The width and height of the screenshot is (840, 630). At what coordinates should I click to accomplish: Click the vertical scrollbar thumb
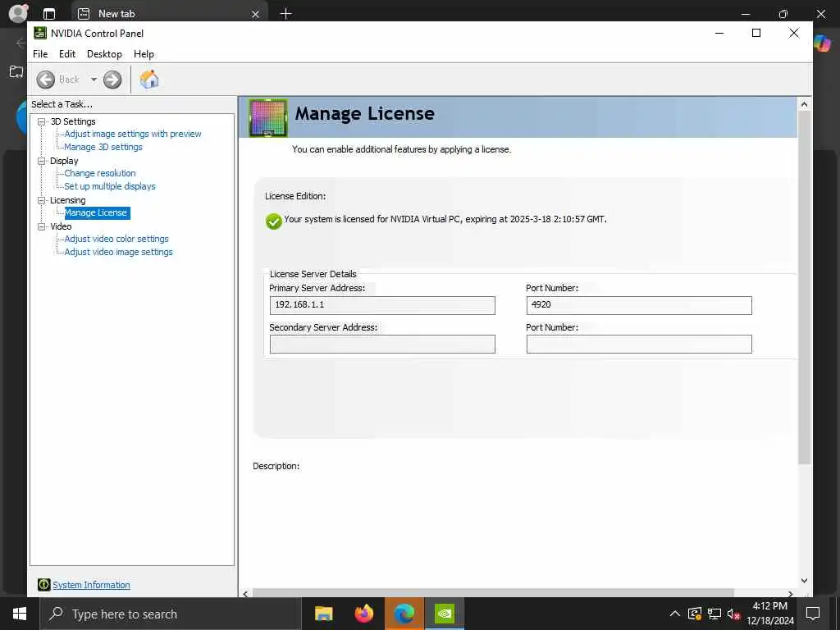[x=804, y=288]
